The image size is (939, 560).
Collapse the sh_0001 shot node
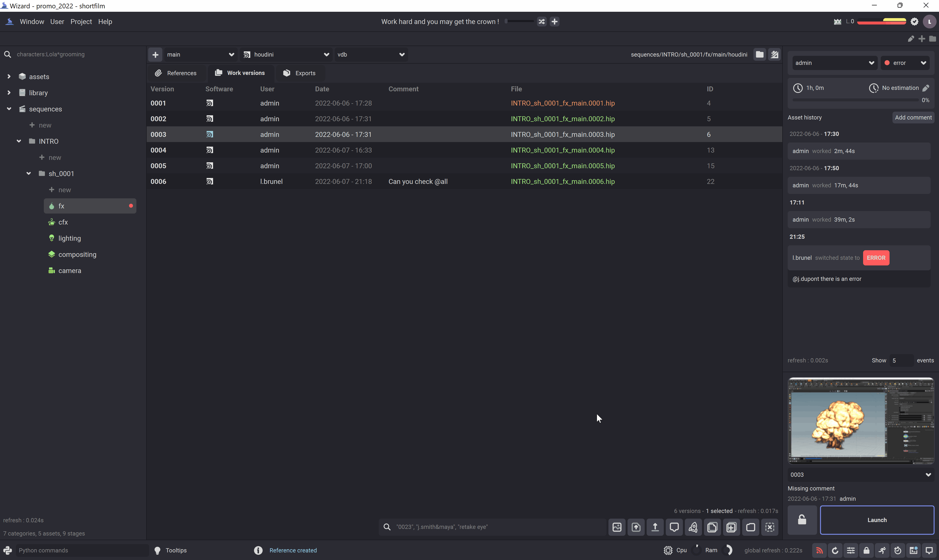pyautogui.click(x=28, y=174)
